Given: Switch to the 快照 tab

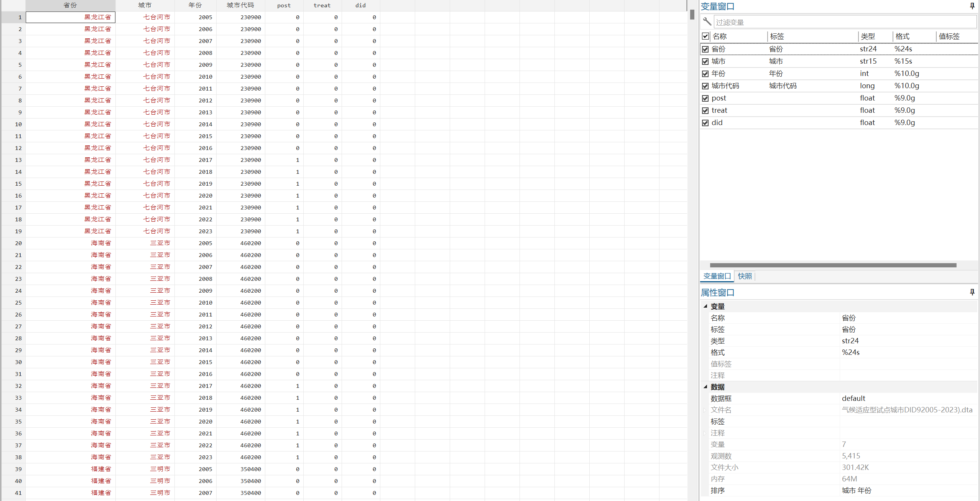Looking at the screenshot, I should click(745, 276).
